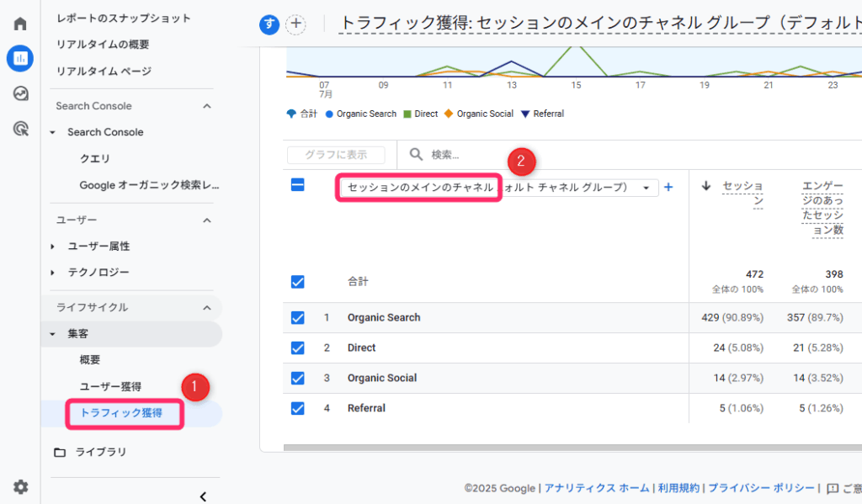Click the Organic Search row label

click(384, 318)
